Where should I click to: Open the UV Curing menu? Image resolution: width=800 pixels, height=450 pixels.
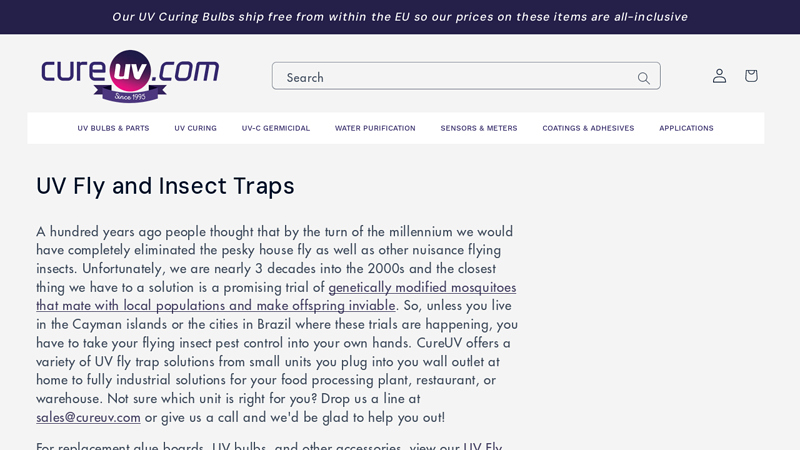tap(195, 128)
